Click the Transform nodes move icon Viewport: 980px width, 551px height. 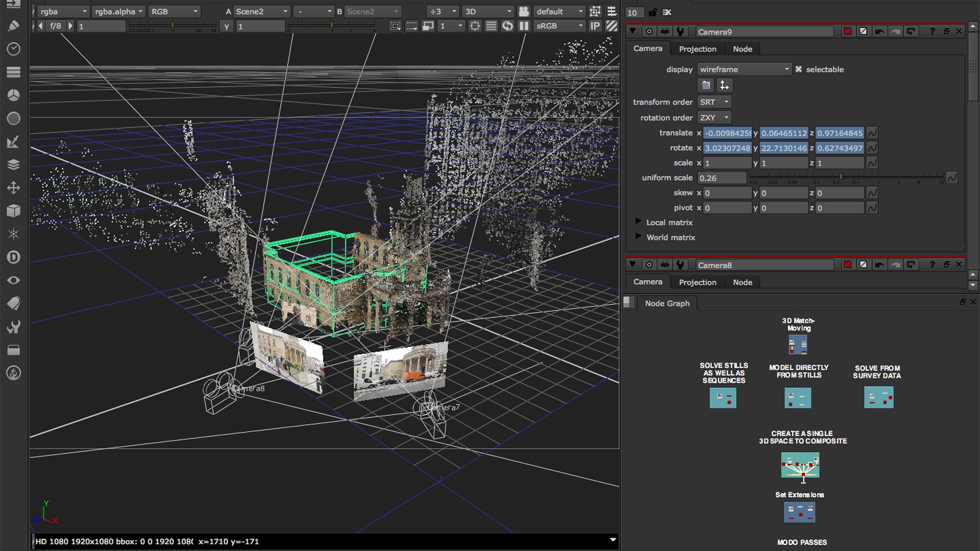14,188
